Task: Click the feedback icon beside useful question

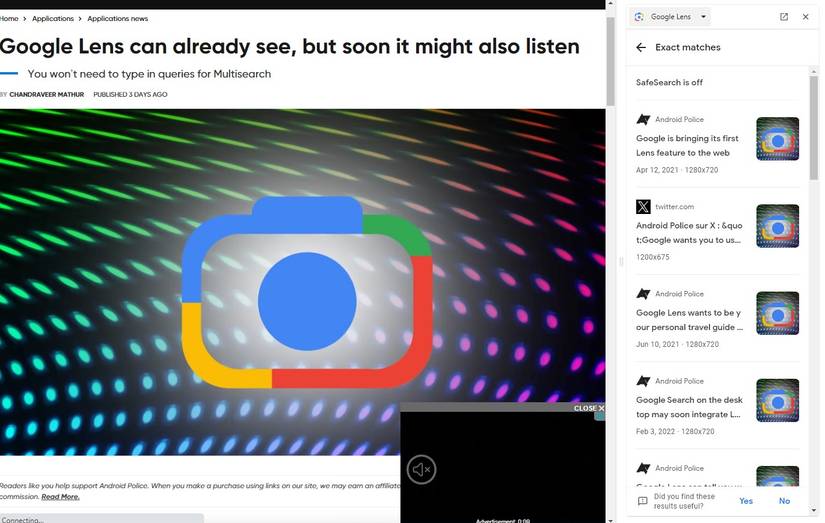Action: coord(642,501)
